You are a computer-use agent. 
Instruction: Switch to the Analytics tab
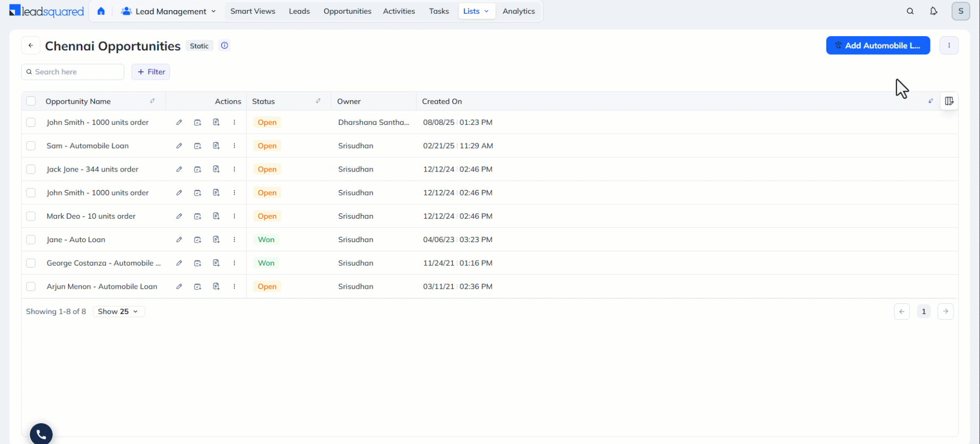[519, 11]
